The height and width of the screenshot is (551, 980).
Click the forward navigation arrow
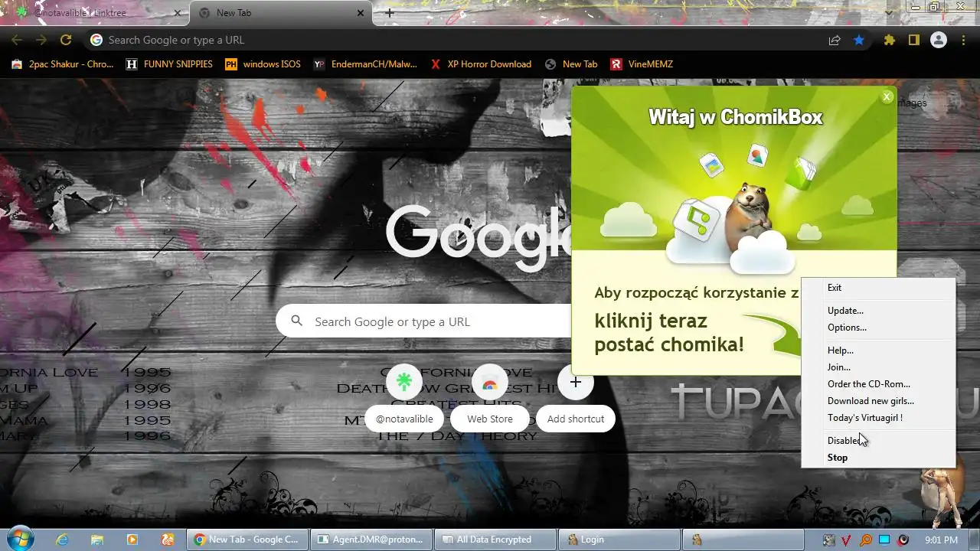pos(41,40)
